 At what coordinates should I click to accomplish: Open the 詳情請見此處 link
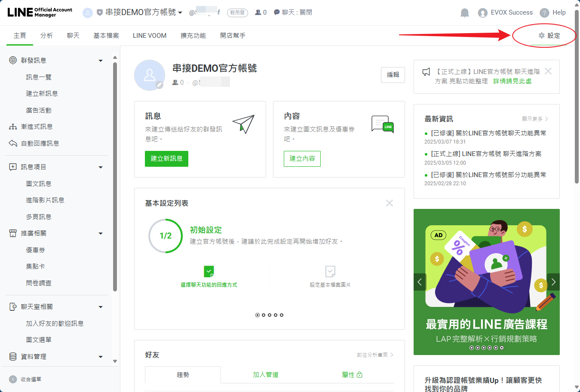pyautogui.click(x=512, y=81)
